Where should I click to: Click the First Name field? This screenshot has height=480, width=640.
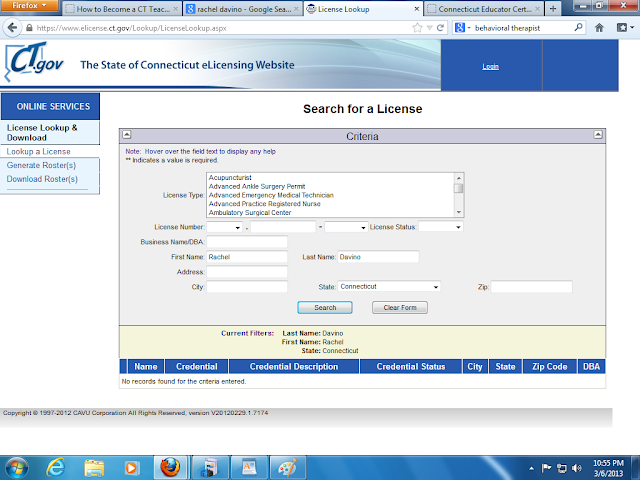click(247, 257)
